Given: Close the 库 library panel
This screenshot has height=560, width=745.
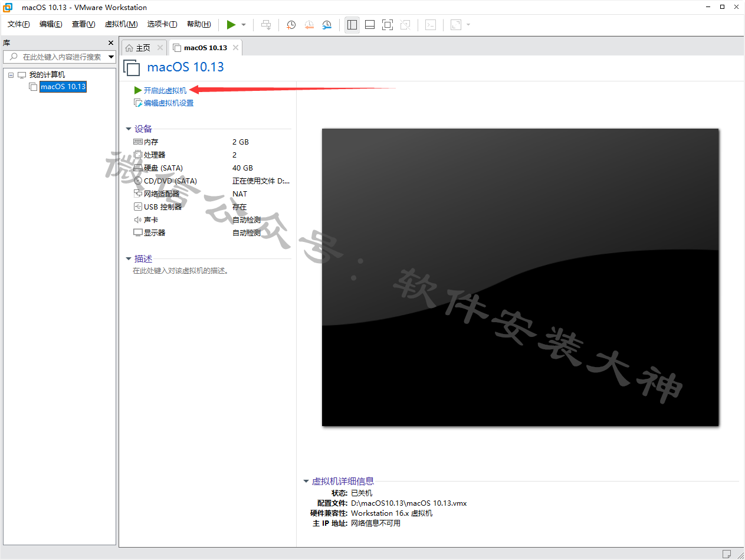Looking at the screenshot, I should coord(111,43).
